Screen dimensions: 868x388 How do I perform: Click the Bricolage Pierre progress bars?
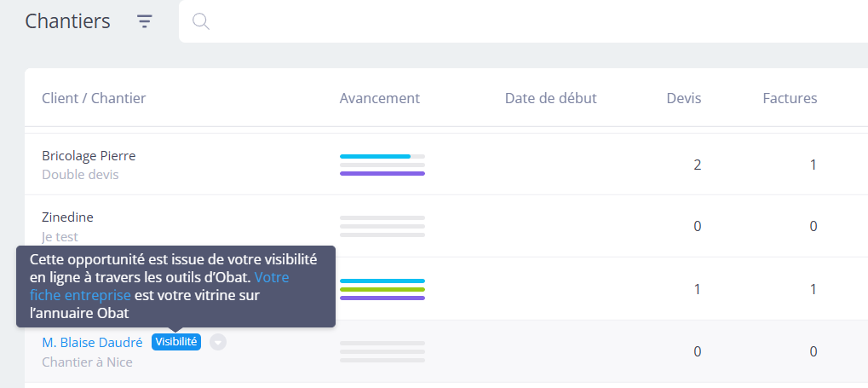pyautogui.click(x=382, y=165)
